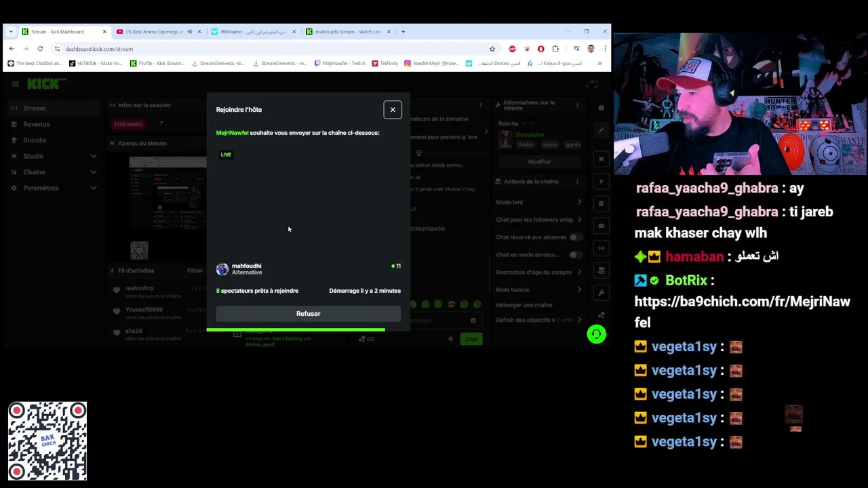
Task: Open MejriNawfel link in the dialog
Action: [x=232, y=133]
